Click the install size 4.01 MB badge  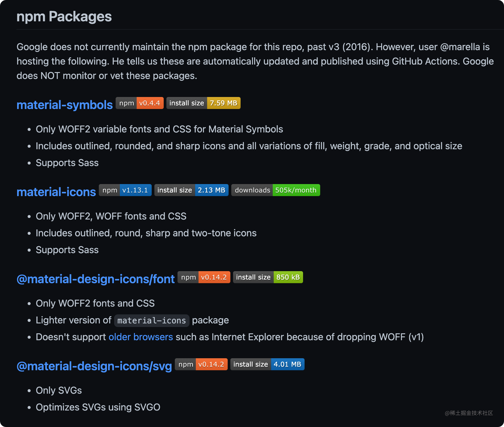pos(267,364)
